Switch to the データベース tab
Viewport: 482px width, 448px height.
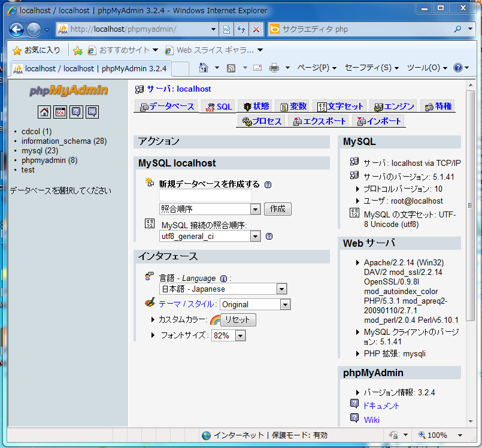coord(167,107)
